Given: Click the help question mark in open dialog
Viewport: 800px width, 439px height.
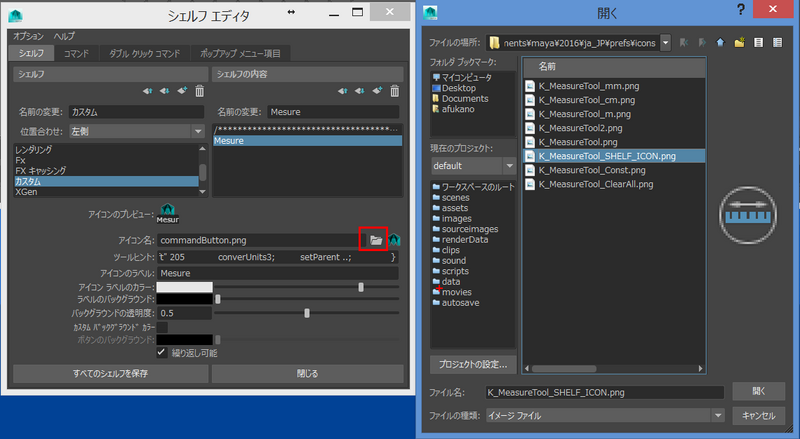Looking at the screenshot, I should pyautogui.click(x=740, y=10).
